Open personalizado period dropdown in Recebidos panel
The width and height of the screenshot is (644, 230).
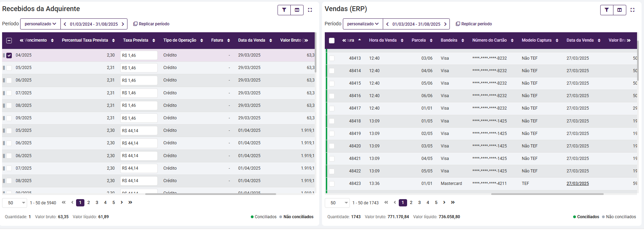pyautogui.click(x=40, y=24)
